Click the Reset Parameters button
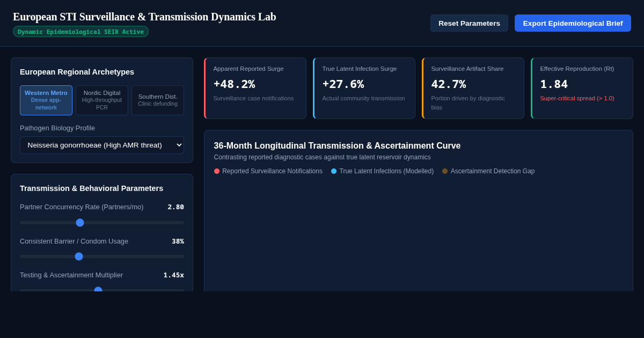 (x=469, y=23)
